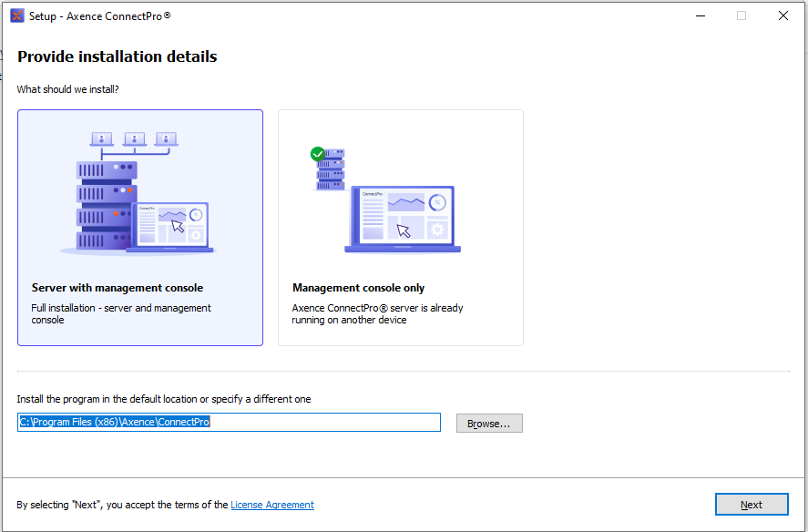Viewport: 808px width, 532px height.
Task: Click the "server is already running on another device" text
Action: point(377,313)
